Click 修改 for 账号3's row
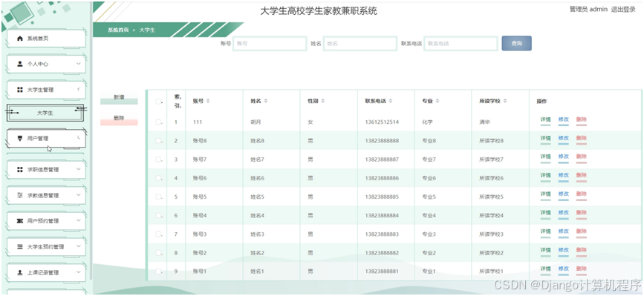 564,232
